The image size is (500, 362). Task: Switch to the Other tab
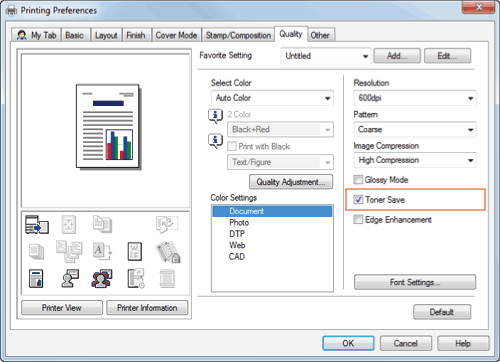click(320, 35)
